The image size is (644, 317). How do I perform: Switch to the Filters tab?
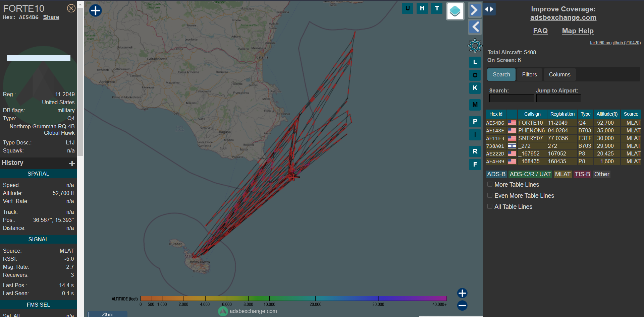pyautogui.click(x=529, y=74)
